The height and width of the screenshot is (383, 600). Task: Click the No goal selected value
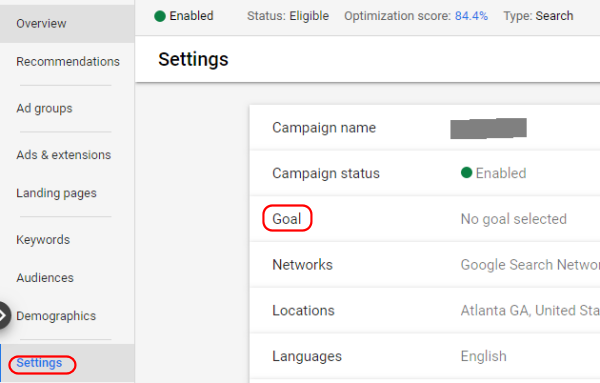click(514, 219)
